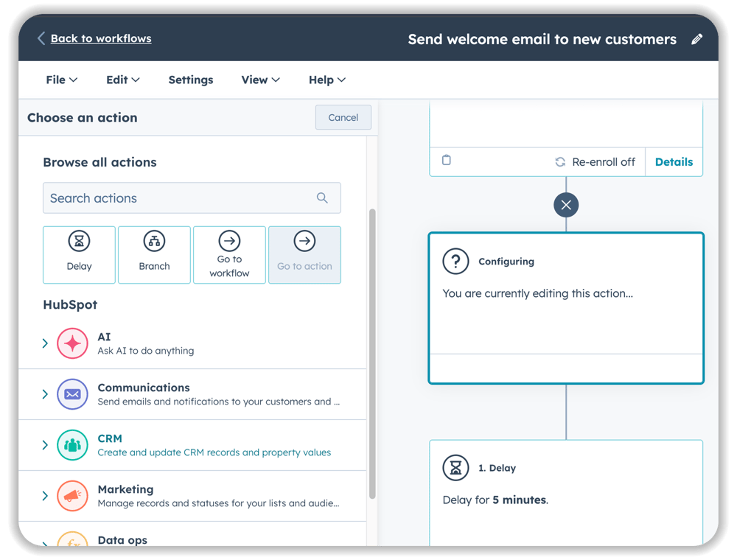Viewport: 737px width, 560px height.
Task: Click the search magnifier icon
Action: pos(322,197)
